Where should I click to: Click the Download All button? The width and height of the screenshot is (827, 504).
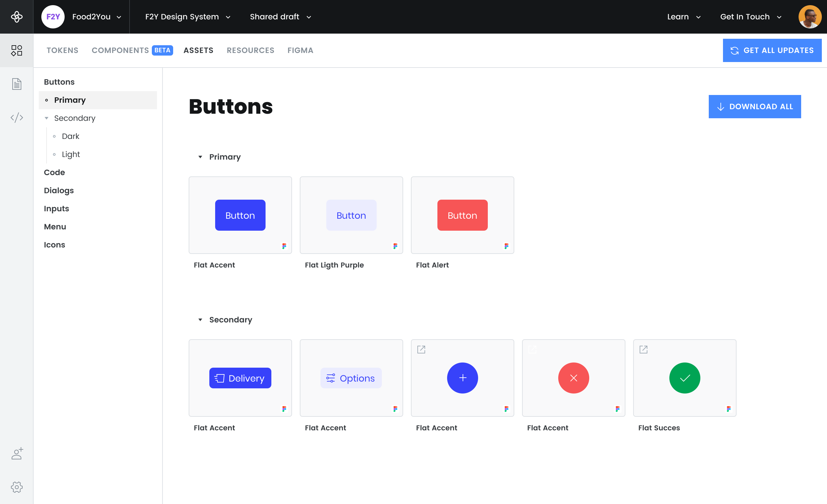click(x=755, y=106)
